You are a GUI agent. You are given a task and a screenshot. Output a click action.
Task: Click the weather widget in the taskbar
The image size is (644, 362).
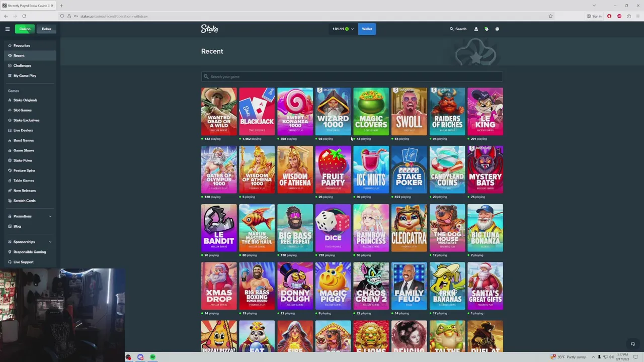569,357
